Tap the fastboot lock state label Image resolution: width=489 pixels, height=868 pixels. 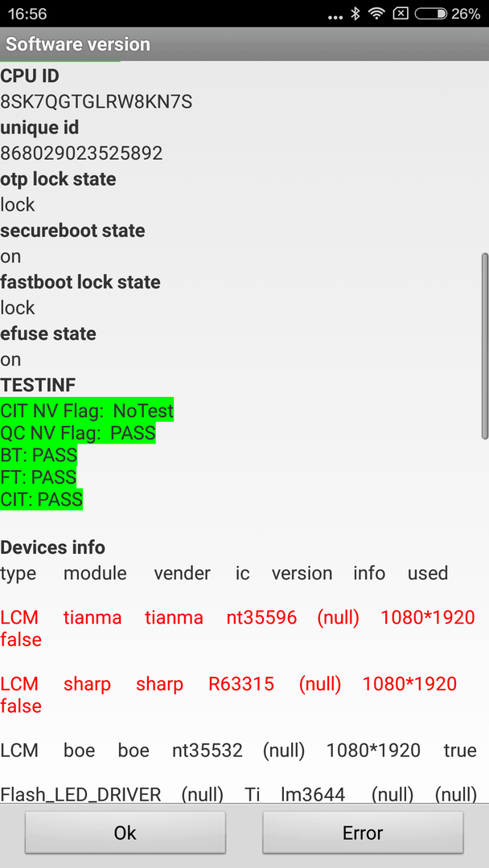point(80,282)
